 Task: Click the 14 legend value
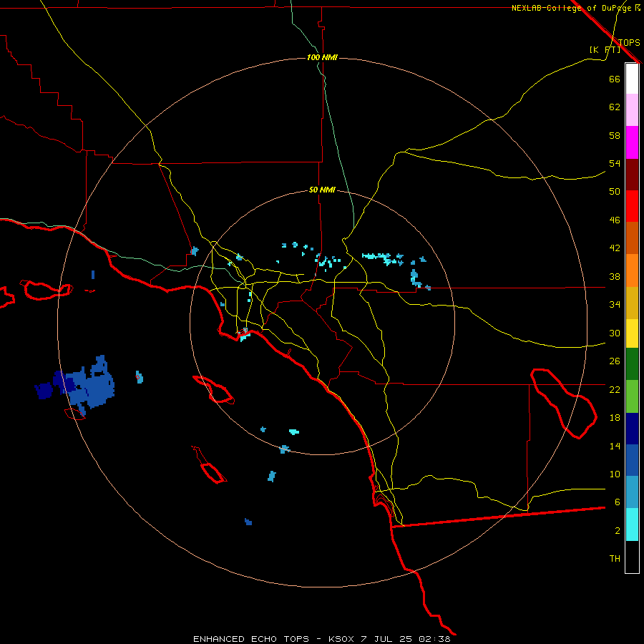click(615, 446)
